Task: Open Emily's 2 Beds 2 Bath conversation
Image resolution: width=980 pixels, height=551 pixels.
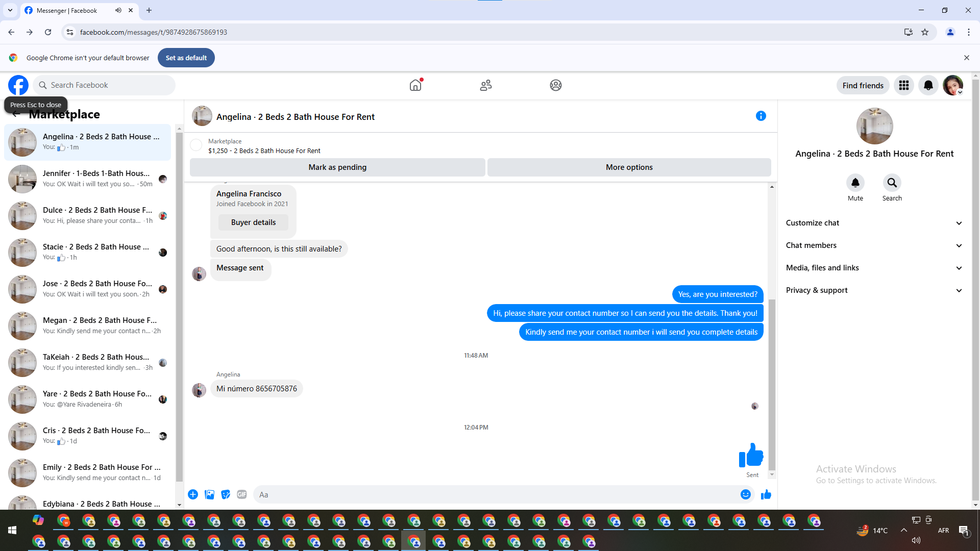Action: (x=88, y=472)
